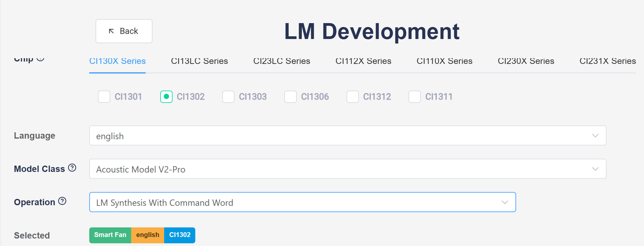Click the blue CI1302 selected tag
Viewport: 644px width, 246px height.
[180, 235]
